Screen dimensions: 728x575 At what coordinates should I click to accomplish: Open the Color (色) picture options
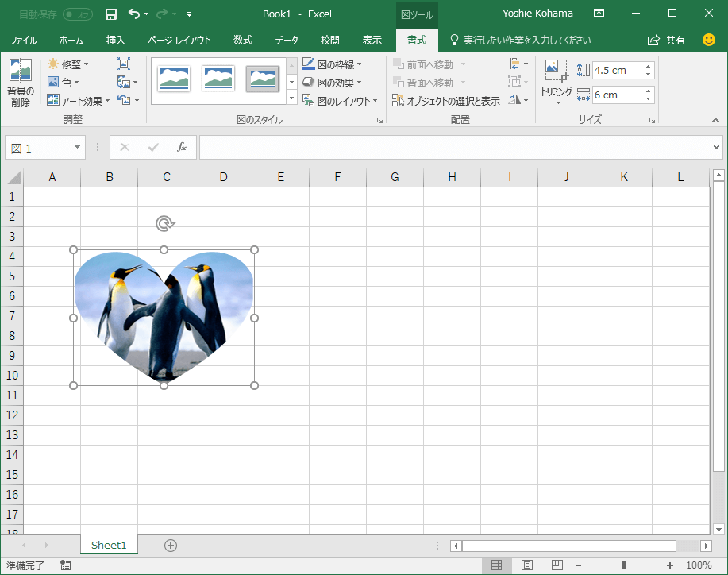point(64,83)
